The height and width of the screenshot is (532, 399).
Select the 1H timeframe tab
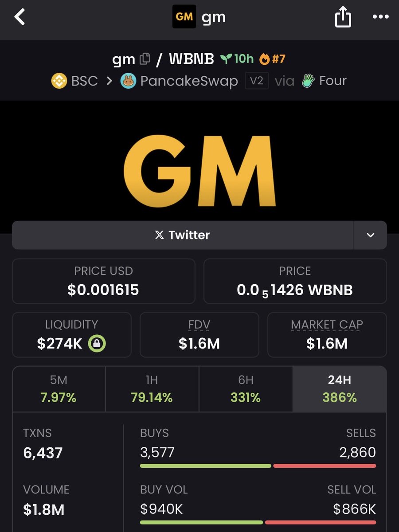point(152,389)
